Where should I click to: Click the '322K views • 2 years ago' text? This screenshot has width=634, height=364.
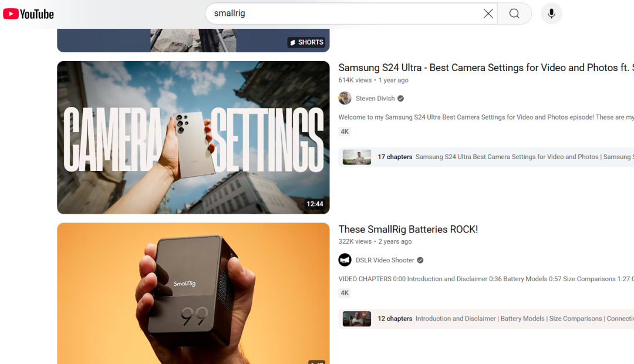pyautogui.click(x=375, y=241)
